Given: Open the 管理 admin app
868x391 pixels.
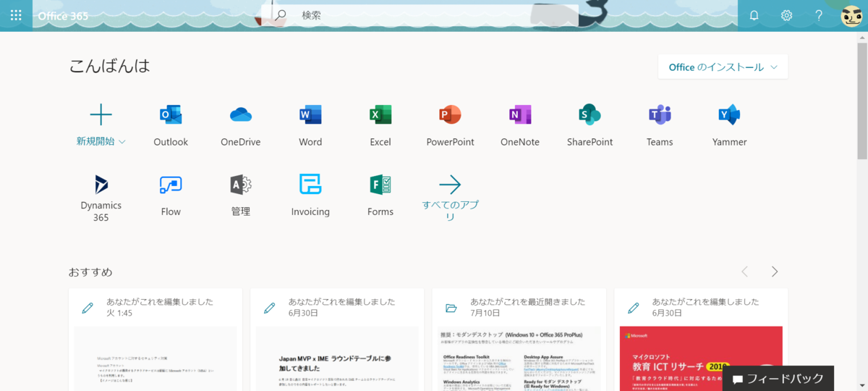Looking at the screenshot, I should point(241,195).
